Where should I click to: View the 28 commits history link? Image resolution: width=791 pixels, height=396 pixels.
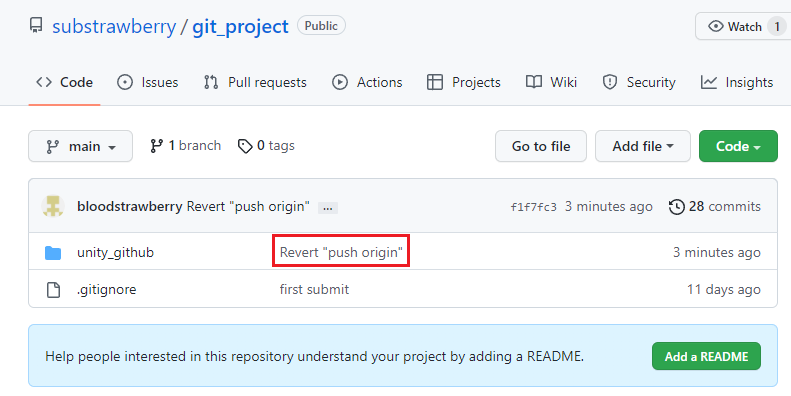pos(714,206)
